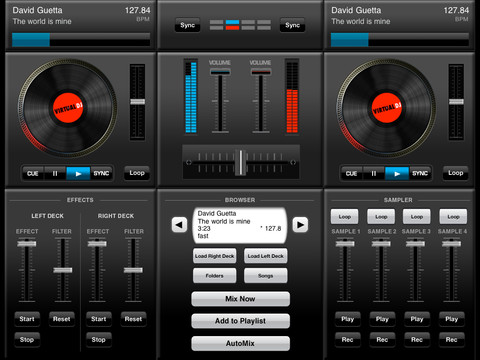Click left deck EFFECT slider handle
This screenshot has width=480, height=360.
pos(27,244)
